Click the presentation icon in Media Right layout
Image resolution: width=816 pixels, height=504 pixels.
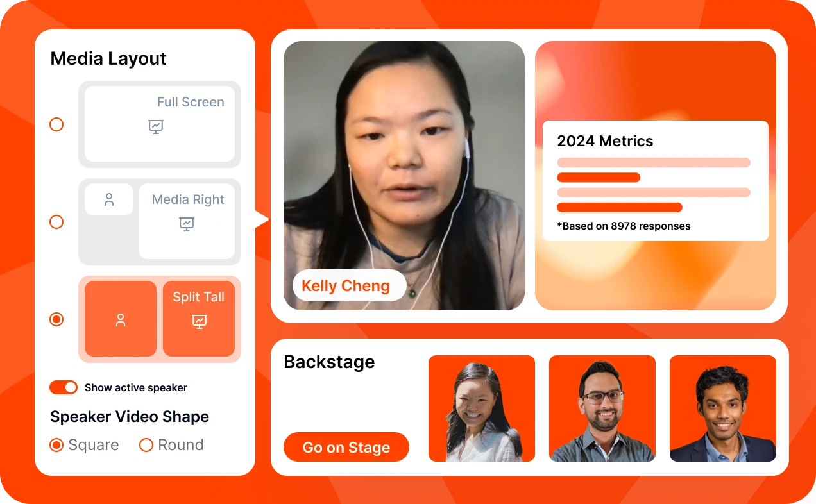click(x=187, y=224)
